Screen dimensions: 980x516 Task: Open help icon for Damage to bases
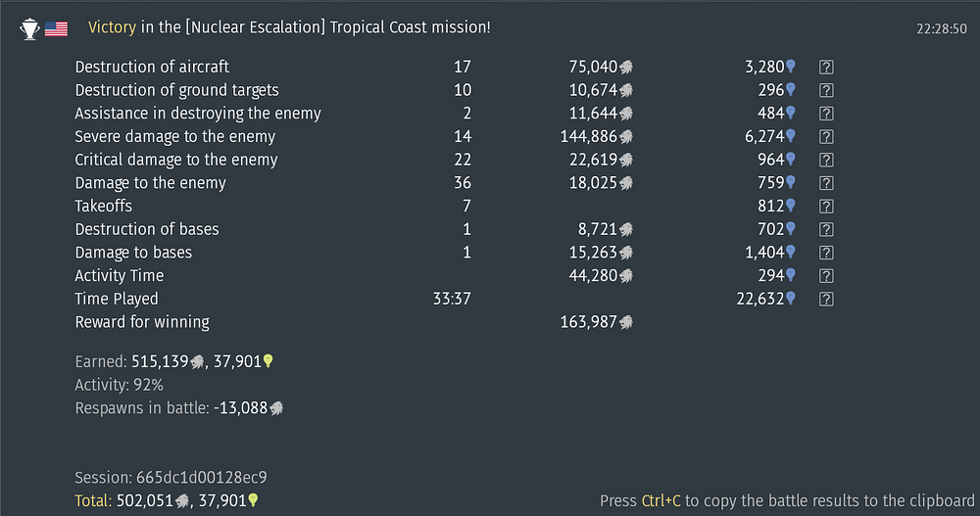point(826,253)
